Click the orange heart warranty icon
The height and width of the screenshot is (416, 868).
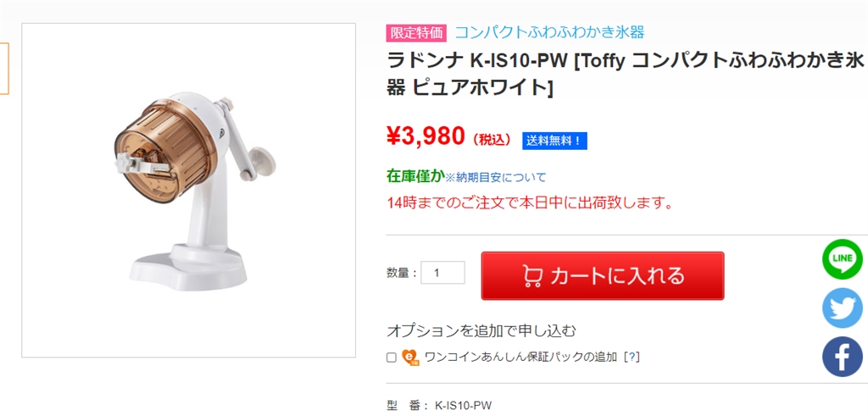410,358
